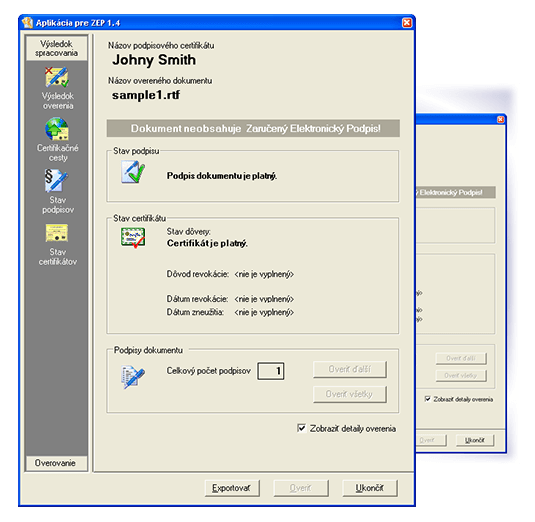Click the Celkový počet podpisov field

pos(271,371)
